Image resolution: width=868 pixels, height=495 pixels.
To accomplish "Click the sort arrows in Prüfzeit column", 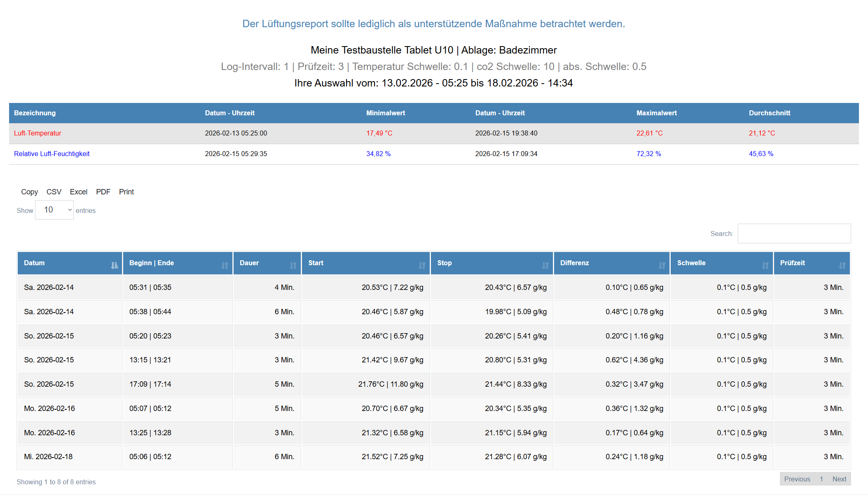I will [842, 266].
